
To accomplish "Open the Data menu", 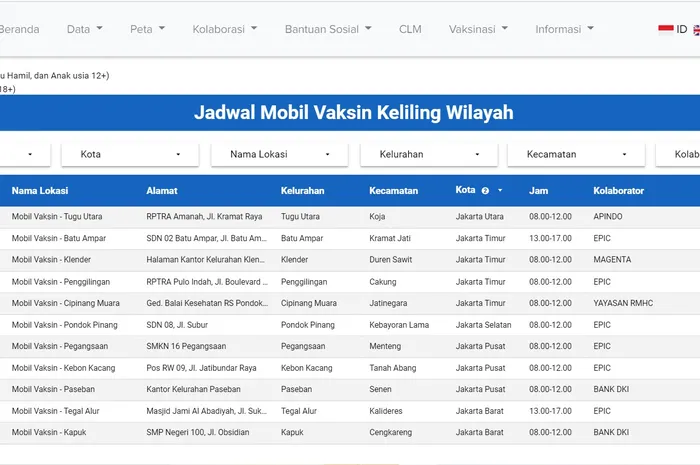I will pyautogui.click(x=84, y=29).
